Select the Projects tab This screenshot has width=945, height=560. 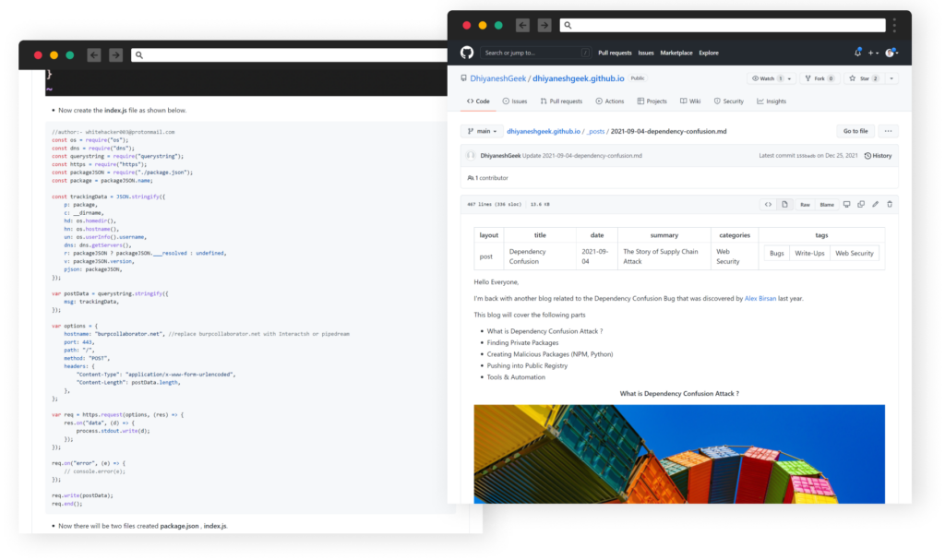pyautogui.click(x=652, y=101)
